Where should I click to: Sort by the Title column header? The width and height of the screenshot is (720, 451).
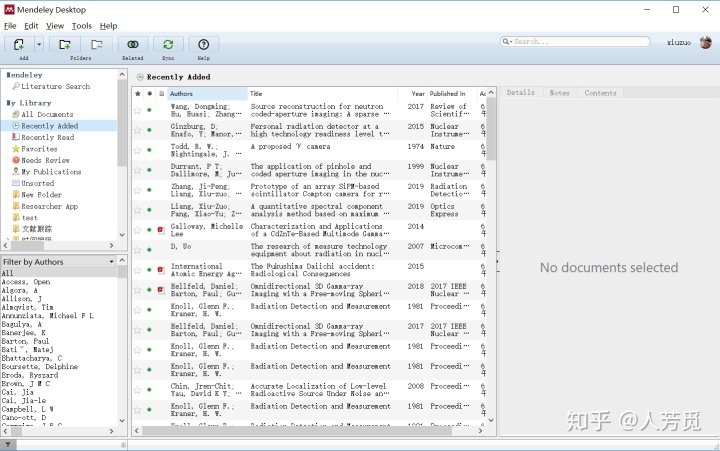point(322,94)
